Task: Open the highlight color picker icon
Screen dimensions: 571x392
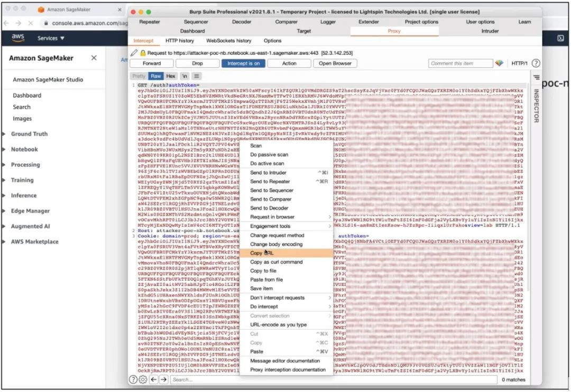Action: pos(499,63)
